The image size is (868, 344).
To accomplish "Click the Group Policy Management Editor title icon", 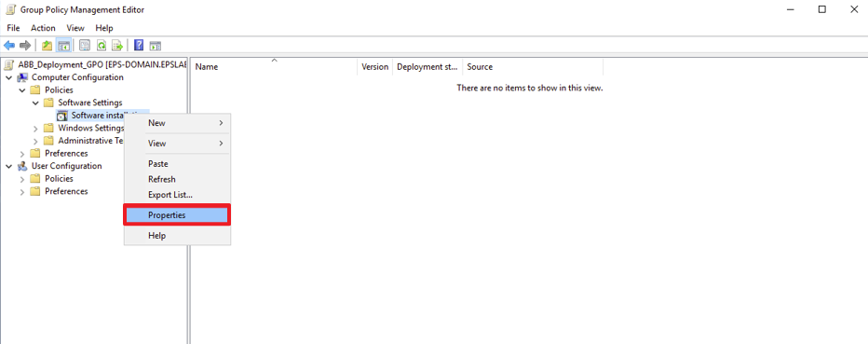I will [10, 10].
